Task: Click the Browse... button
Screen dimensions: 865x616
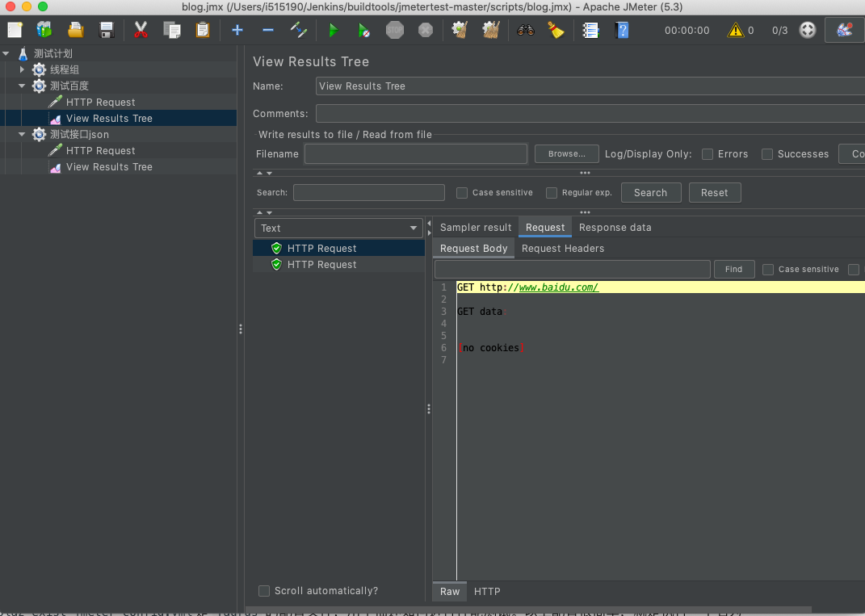Action: coord(566,154)
